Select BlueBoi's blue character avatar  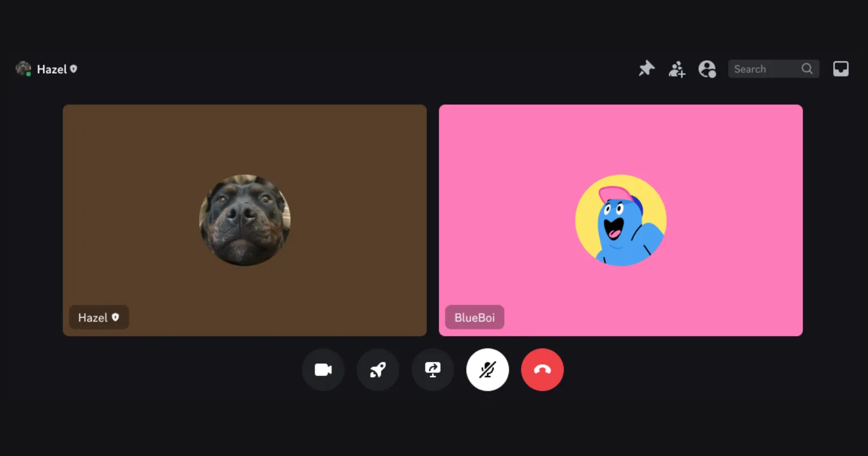621,220
